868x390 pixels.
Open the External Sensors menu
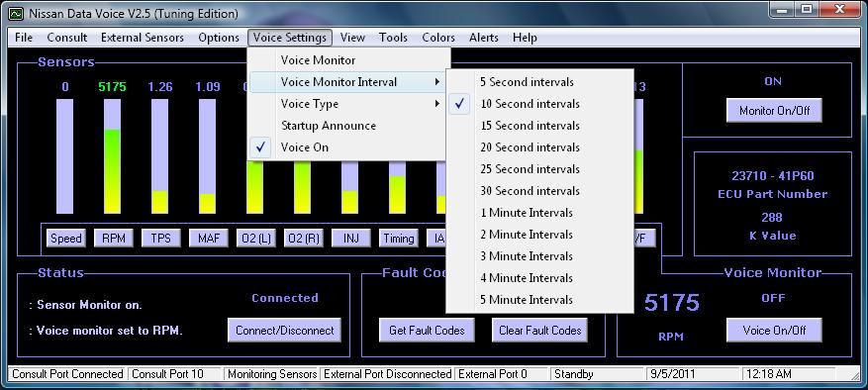tap(143, 38)
